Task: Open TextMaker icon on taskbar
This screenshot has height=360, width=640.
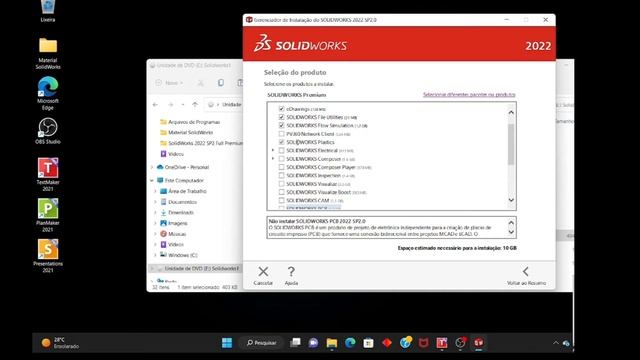Action: [x=442, y=343]
